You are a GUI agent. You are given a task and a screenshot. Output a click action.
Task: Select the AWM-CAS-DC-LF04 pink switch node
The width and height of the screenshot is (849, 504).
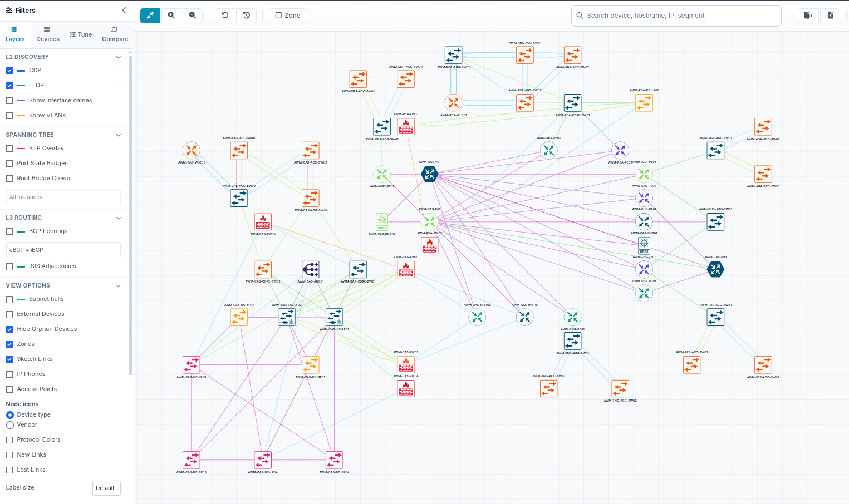(263, 460)
